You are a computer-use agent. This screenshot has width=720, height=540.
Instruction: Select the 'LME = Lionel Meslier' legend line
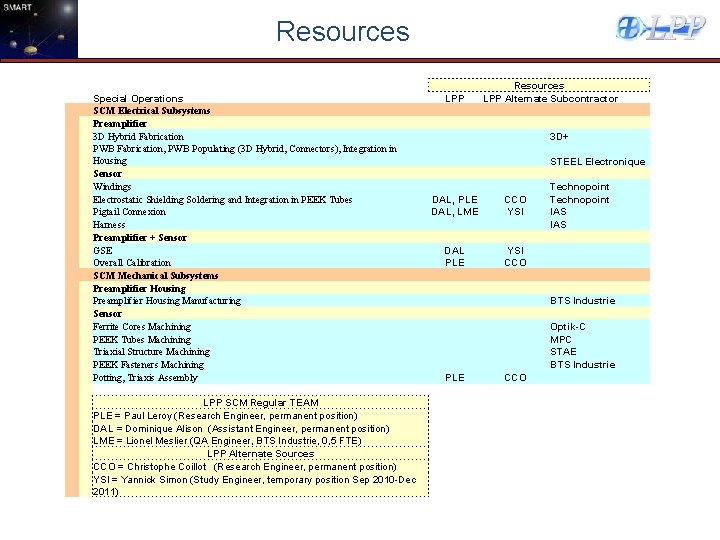tap(227, 441)
